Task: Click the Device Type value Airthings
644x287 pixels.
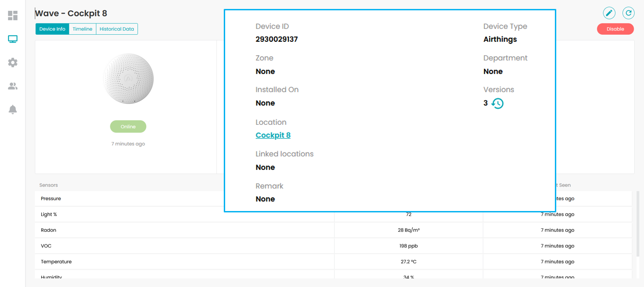Action: click(500, 39)
